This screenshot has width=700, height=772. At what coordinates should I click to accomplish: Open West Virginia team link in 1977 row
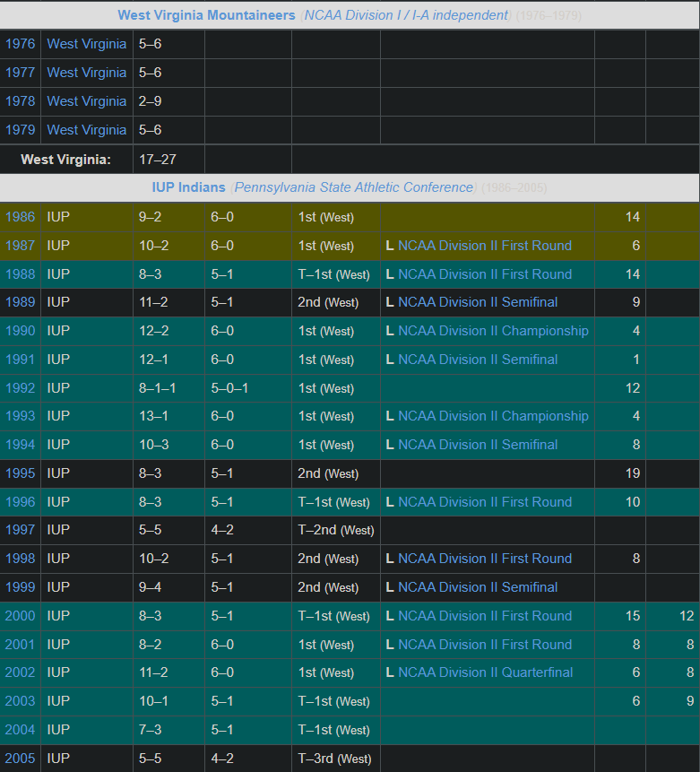point(87,73)
